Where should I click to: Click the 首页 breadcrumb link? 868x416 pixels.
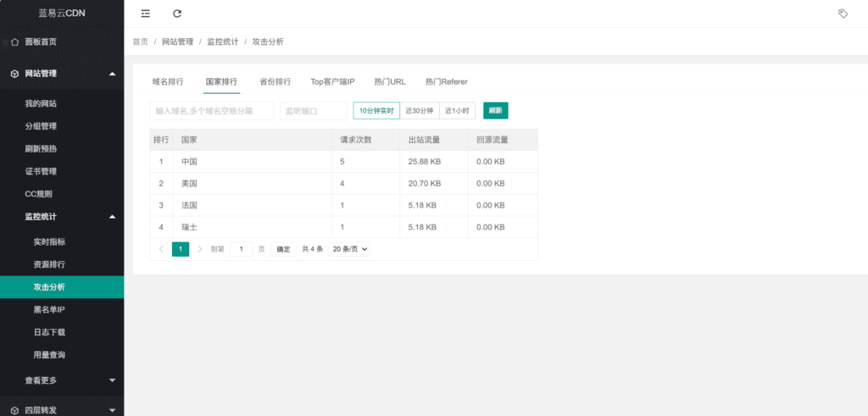(x=141, y=42)
